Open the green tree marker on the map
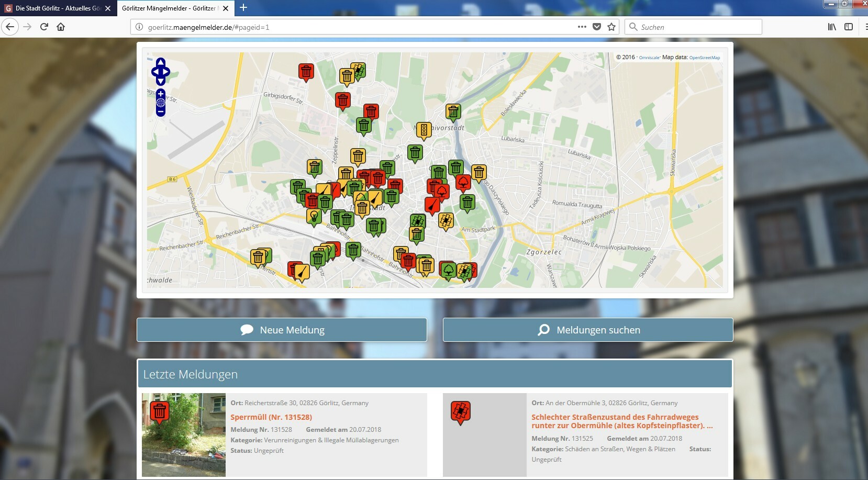868x480 pixels. click(x=448, y=271)
